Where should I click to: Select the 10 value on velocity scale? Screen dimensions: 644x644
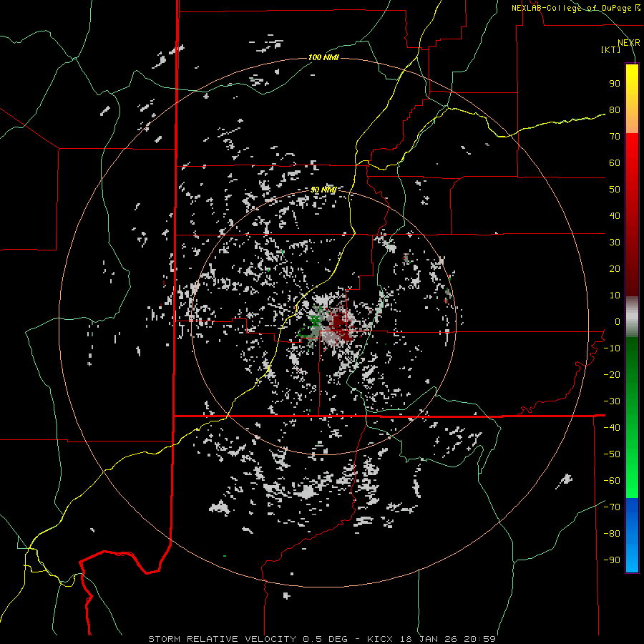tap(615, 296)
